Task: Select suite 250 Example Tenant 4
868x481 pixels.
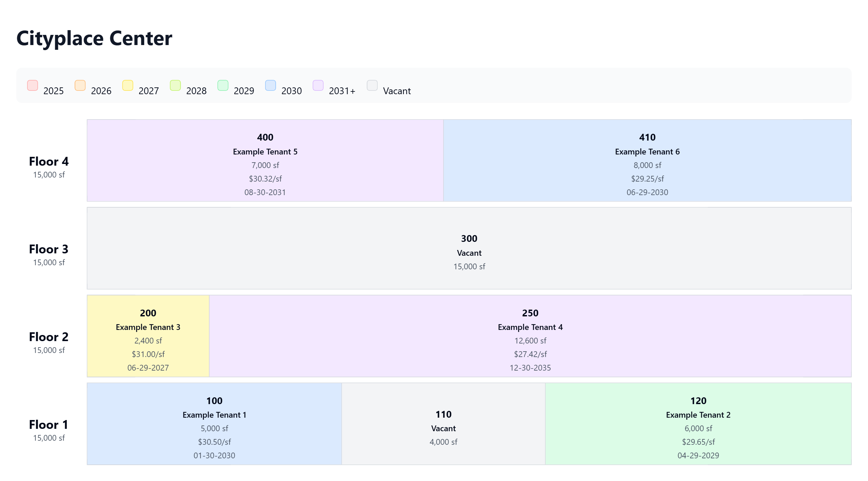Action: click(x=530, y=336)
